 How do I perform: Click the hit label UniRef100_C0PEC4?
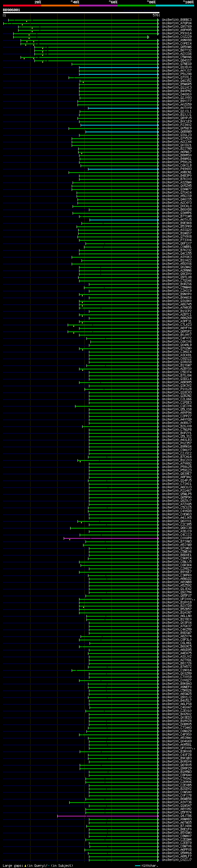(177, 43)
